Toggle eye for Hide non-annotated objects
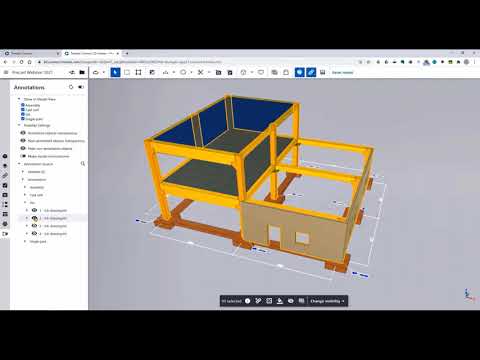The image size is (480, 360). pyautogui.click(x=23, y=148)
